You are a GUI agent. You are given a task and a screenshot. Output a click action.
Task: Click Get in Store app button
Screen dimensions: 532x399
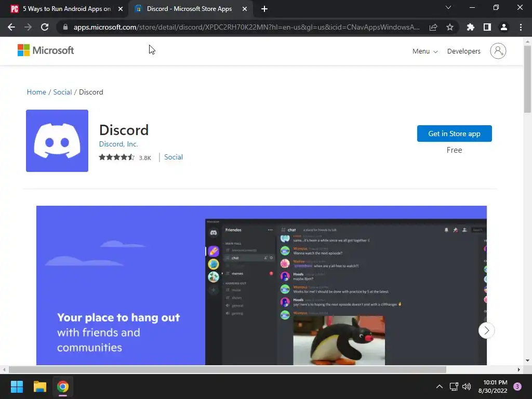click(x=454, y=134)
